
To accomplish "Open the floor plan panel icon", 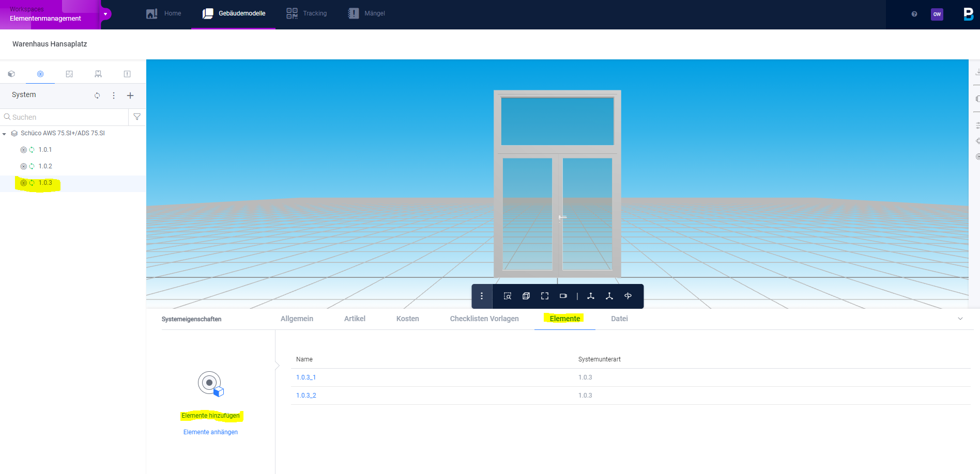I will pyautogui.click(x=69, y=74).
